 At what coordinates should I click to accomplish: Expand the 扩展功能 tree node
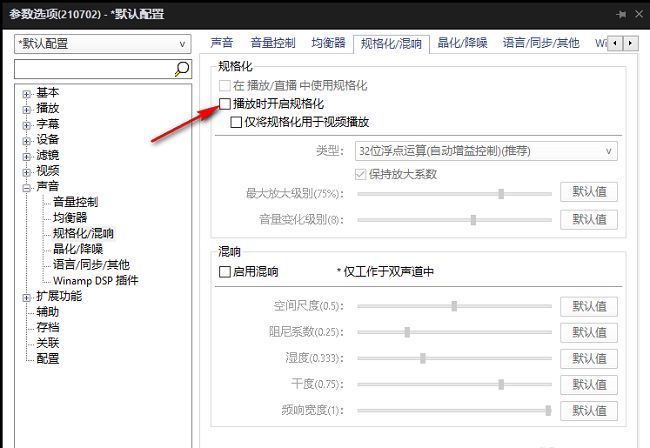[x=27, y=296]
